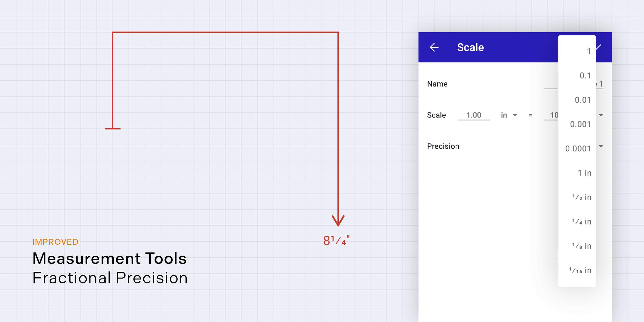This screenshot has width=644, height=322.
Task: Click the red measurement arrowhead
Action: [x=338, y=221]
